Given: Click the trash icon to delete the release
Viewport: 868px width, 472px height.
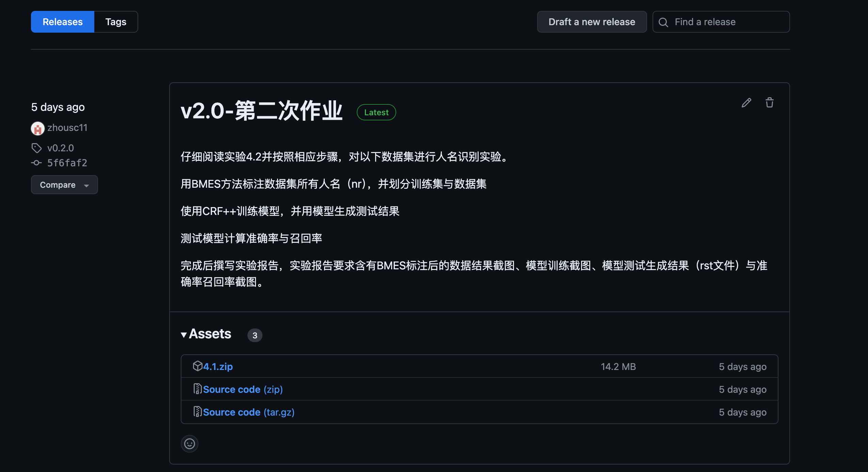Looking at the screenshot, I should click(x=770, y=102).
